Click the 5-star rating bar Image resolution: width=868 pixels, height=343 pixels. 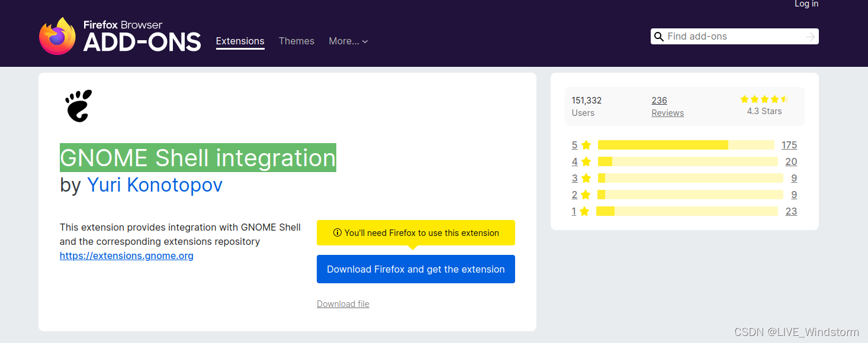click(x=686, y=145)
